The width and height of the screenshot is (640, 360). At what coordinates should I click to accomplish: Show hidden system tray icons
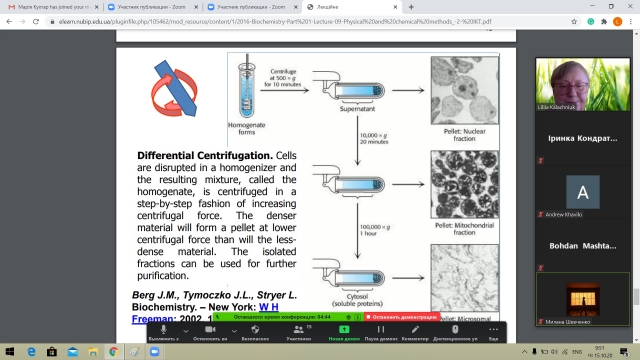pos(524,352)
